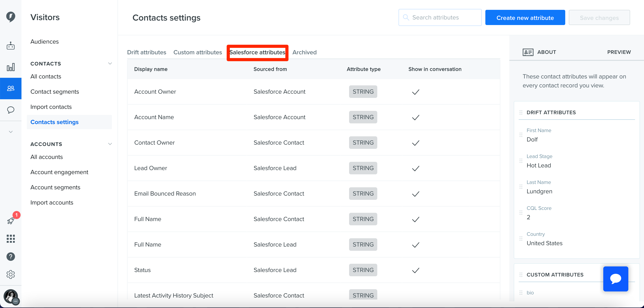644x308 pixels.
Task: Collapse the Contacts section chevron
Action: (110, 63)
